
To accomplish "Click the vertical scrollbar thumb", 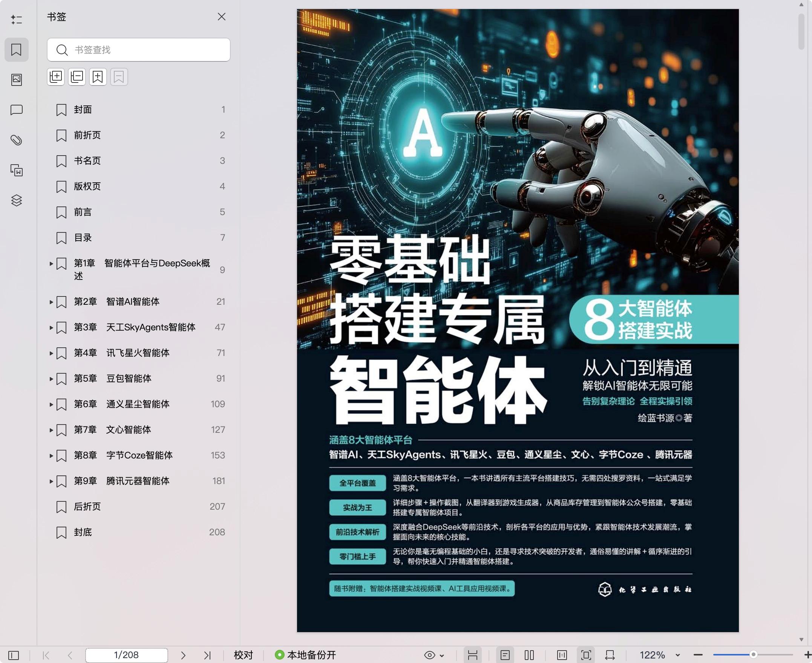I will pos(801,32).
